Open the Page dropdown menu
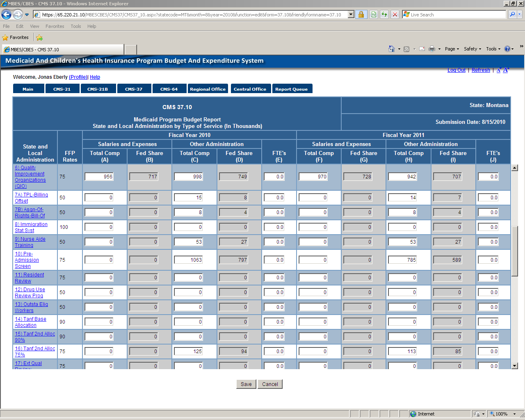Viewport: 525px width, 420px height. pos(452,49)
